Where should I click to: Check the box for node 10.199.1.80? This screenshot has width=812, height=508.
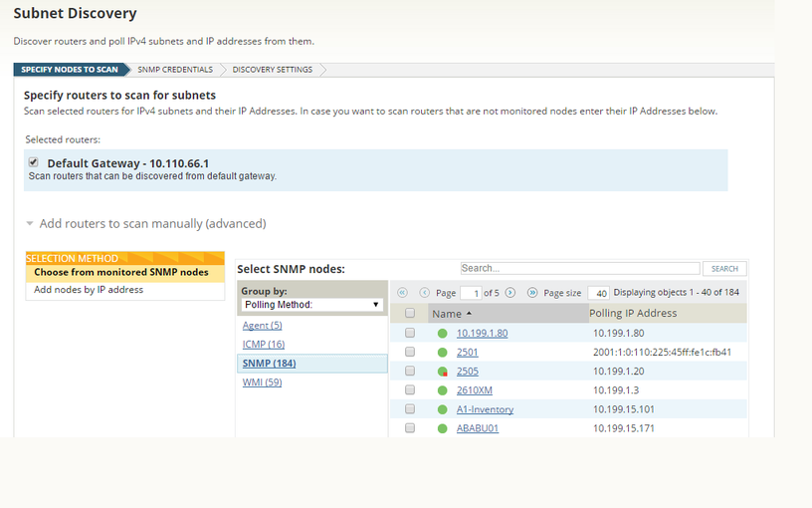(x=410, y=333)
